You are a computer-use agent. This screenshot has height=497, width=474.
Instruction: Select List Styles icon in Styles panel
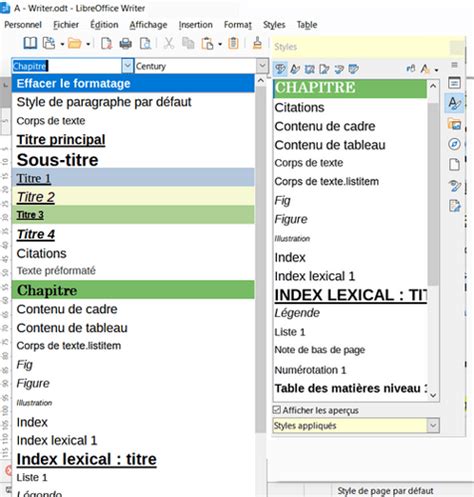click(x=339, y=69)
